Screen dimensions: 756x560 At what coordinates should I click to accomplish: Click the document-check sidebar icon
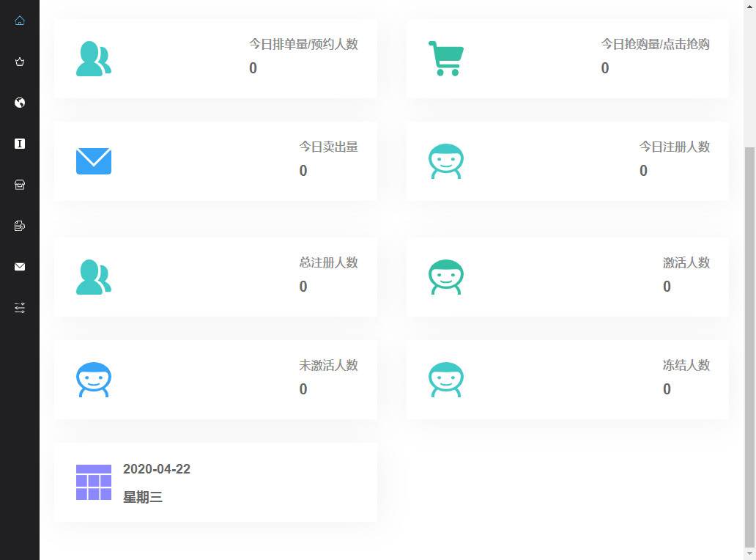click(20, 226)
